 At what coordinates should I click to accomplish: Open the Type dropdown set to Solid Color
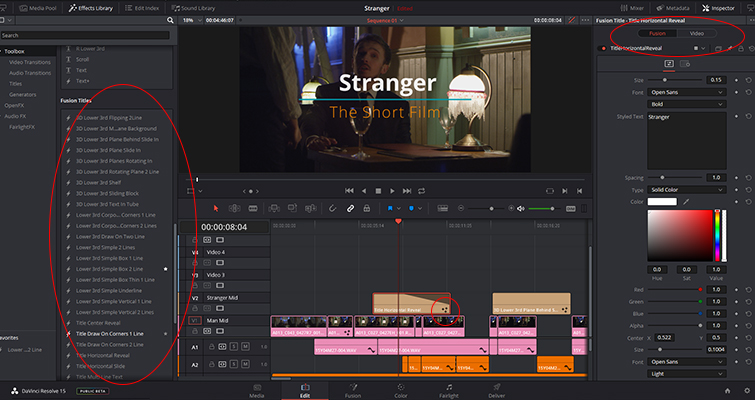pos(687,189)
